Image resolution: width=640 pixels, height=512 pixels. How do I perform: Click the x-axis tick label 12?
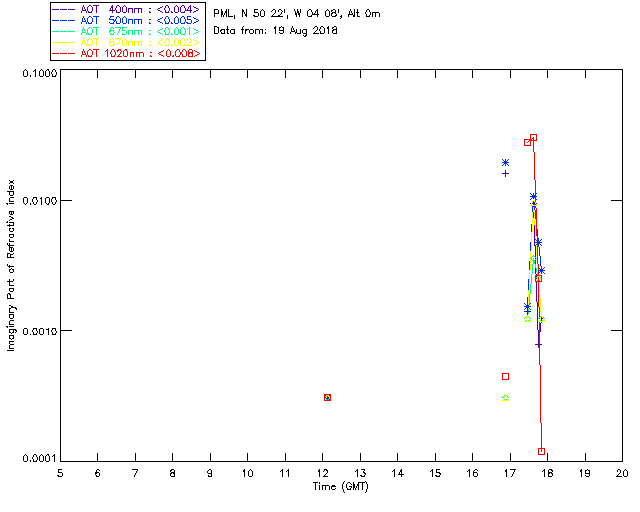coord(323,474)
